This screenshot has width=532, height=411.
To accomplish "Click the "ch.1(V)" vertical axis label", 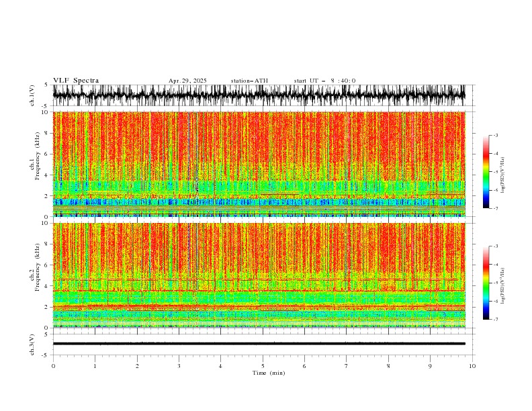I will pyautogui.click(x=32, y=95).
